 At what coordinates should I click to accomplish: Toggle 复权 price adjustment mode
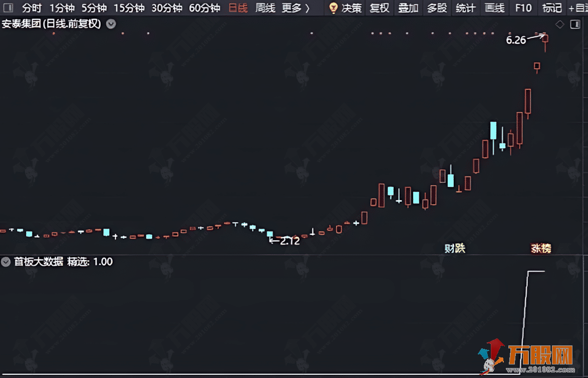coord(379,8)
